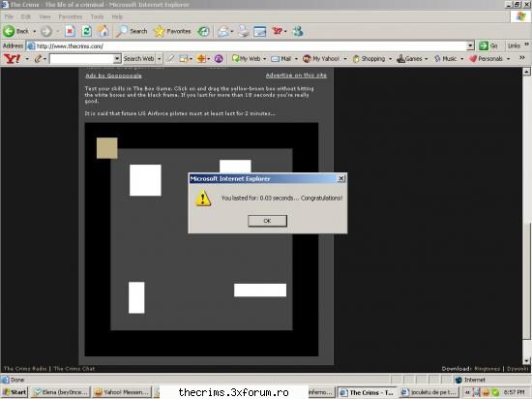Click the Refresh page icon
Viewport: 532px width, 399px height.
point(86,31)
